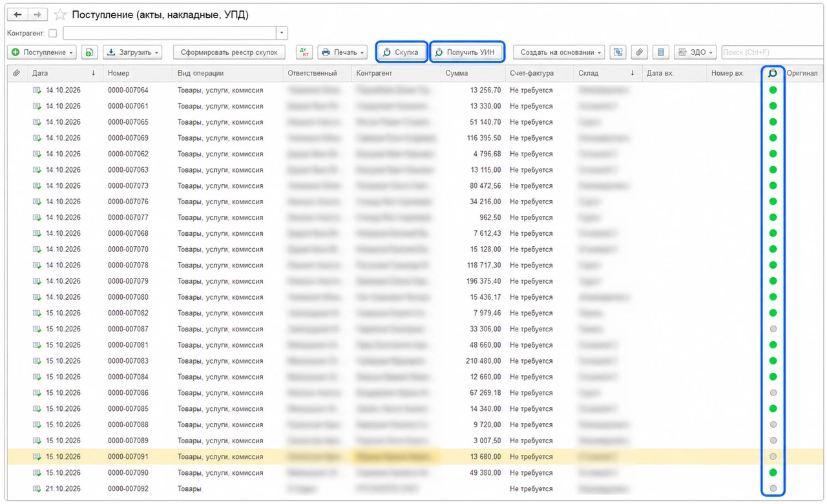This screenshot has width=827, height=504.
Task: Click the Счет-фактура column header
Action: pos(539,74)
